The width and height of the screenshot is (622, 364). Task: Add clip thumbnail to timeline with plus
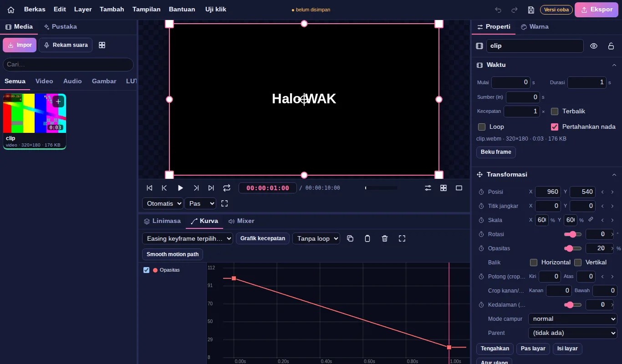coord(58,101)
